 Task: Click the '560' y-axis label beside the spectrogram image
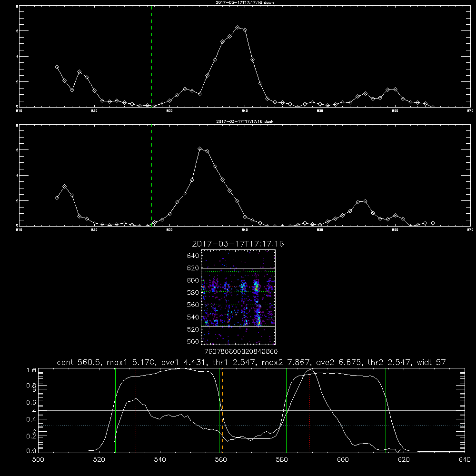(193, 305)
